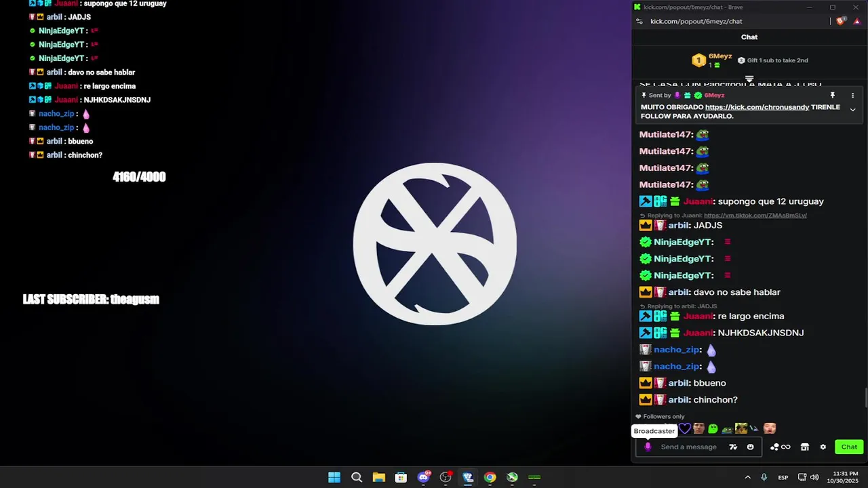The width and height of the screenshot is (868, 488).
Task: Open Windows taskbar Search
Action: [x=357, y=477]
